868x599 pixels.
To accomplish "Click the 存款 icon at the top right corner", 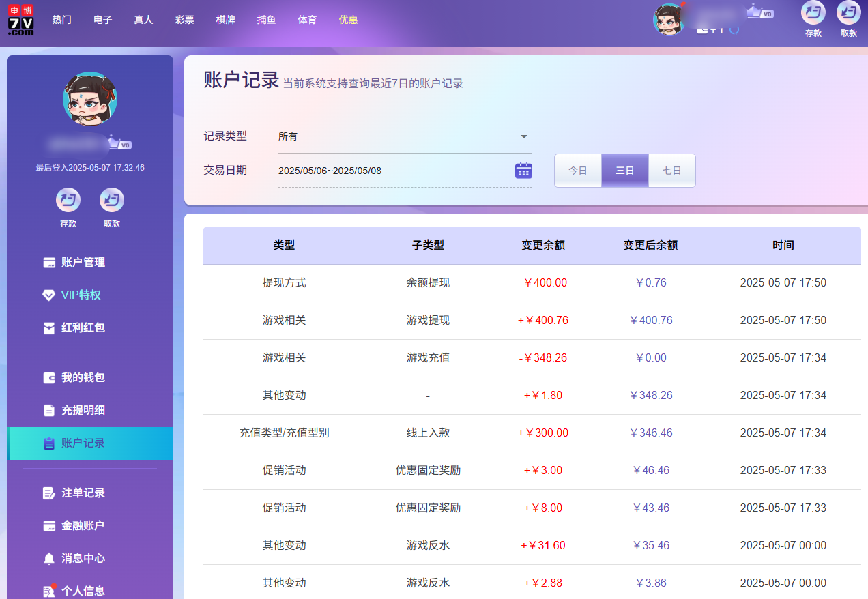I will click(x=813, y=14).
